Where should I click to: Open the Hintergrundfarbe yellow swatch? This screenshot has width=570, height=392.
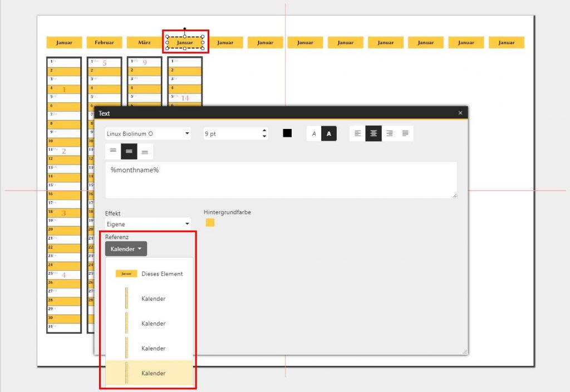(210, 223)
